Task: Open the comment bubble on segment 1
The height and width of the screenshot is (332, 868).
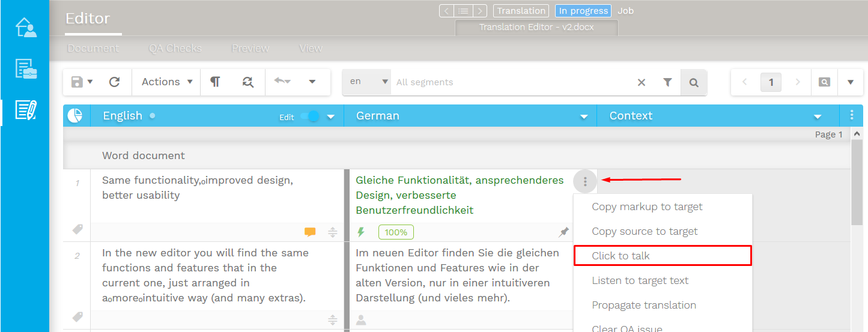Action: [310, 232]
